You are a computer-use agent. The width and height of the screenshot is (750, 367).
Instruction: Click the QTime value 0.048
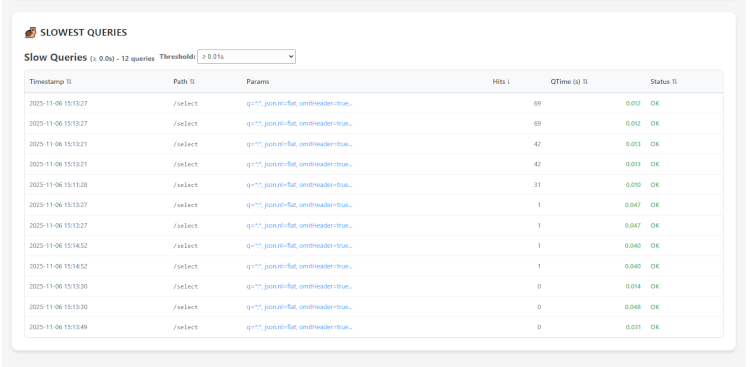click(633, 307)
